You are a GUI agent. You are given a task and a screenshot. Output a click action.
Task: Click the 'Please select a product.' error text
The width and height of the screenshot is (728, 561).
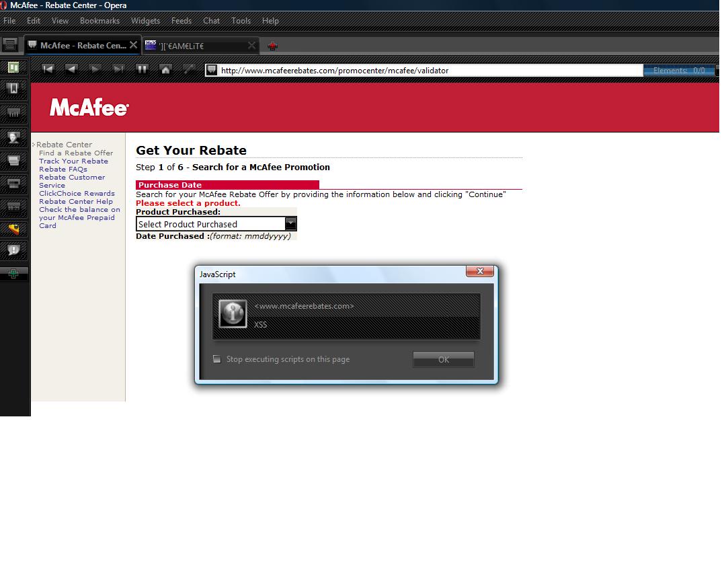[x=188, y=203]
